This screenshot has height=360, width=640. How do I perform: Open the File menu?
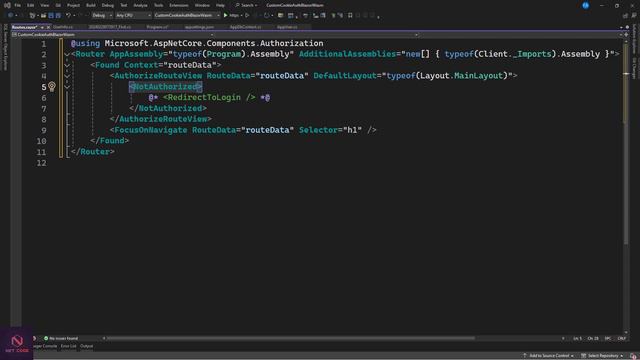[18, 5]
